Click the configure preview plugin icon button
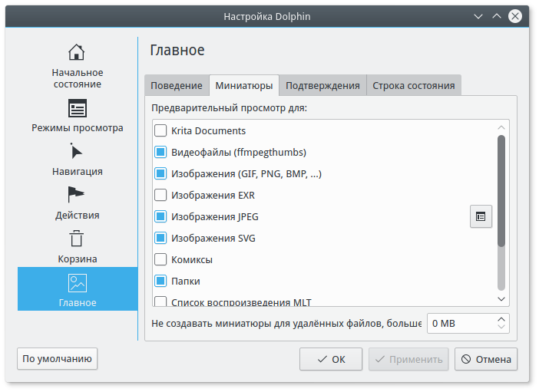Screen dimensions: 539x392 click(481, 216)
